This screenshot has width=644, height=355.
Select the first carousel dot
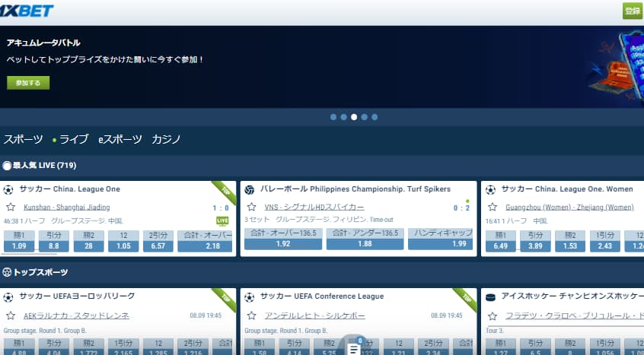point(333,117)
